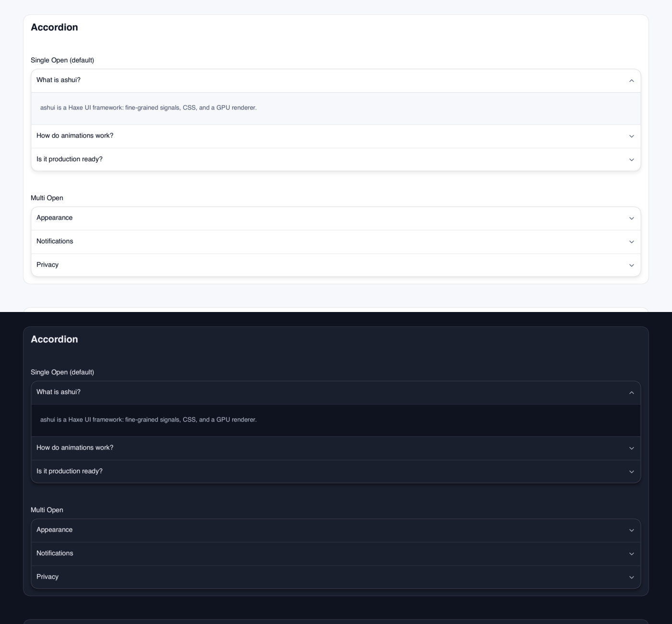The height and width of the screenshot is (624, 672).
Task: Click the "Multi Open" label in light panel
Action: click(x=47, y=198)
